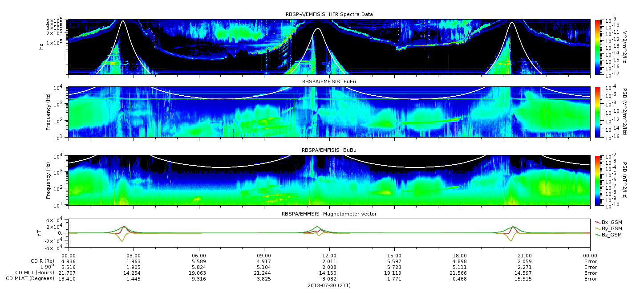Click the Magnetometer vector panel title

[329, 214]
